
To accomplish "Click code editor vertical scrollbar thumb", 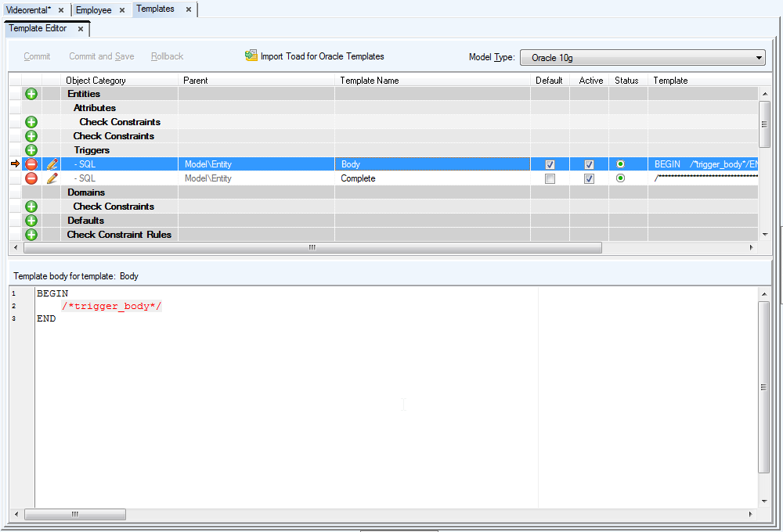I will coord(763,387).
